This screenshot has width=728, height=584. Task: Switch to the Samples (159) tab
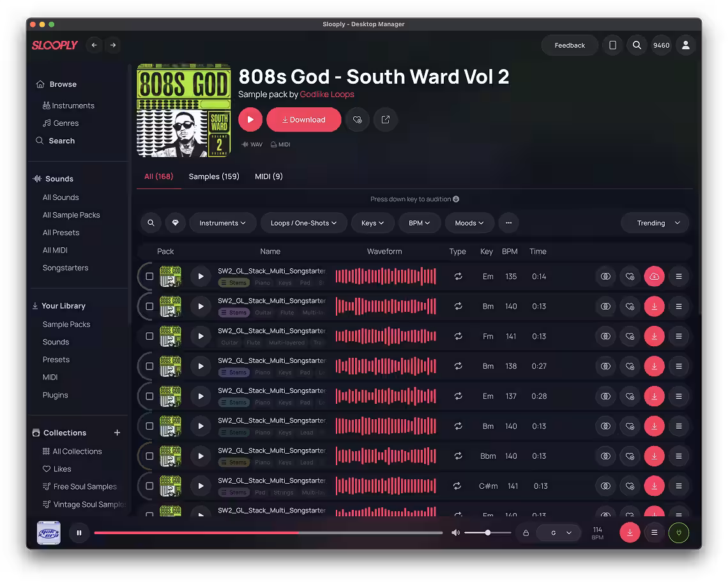pos(214,176)
